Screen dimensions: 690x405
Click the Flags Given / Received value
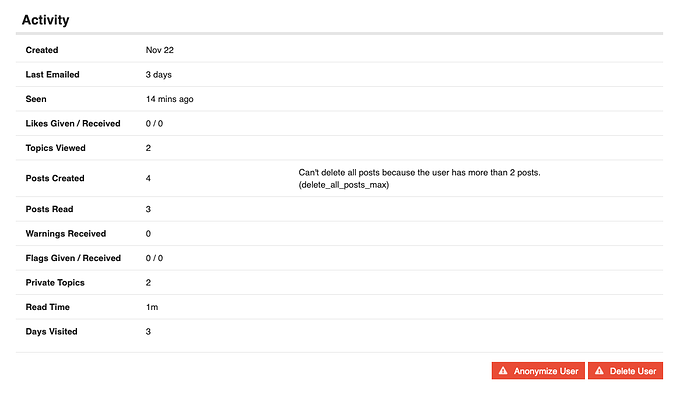pyautogui.click(x=154, y=258)
